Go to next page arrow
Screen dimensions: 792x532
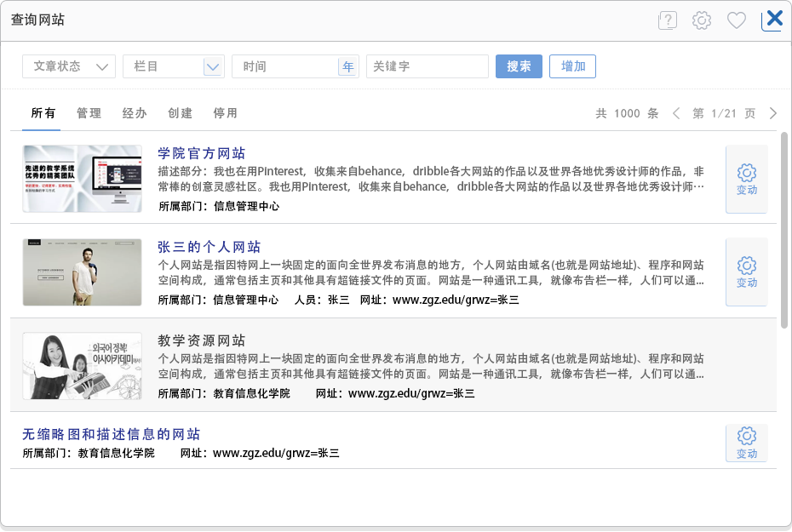click(773, 113)
